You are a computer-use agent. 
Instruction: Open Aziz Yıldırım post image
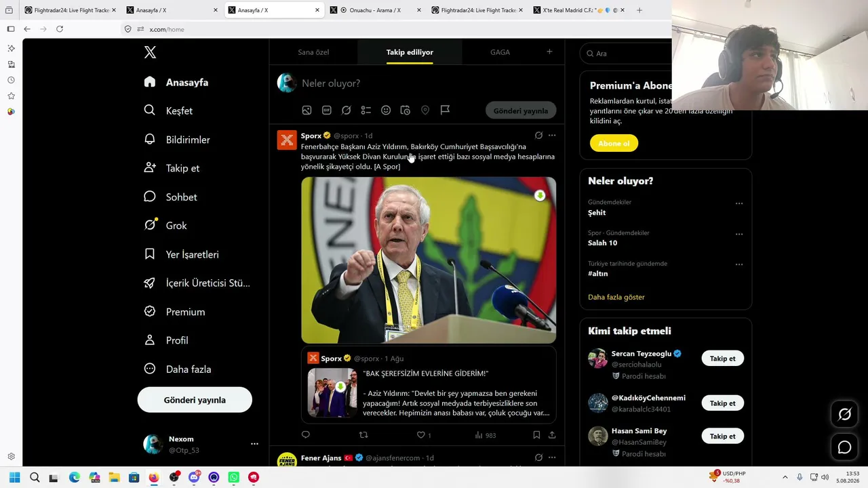click(x=429, y=260)
